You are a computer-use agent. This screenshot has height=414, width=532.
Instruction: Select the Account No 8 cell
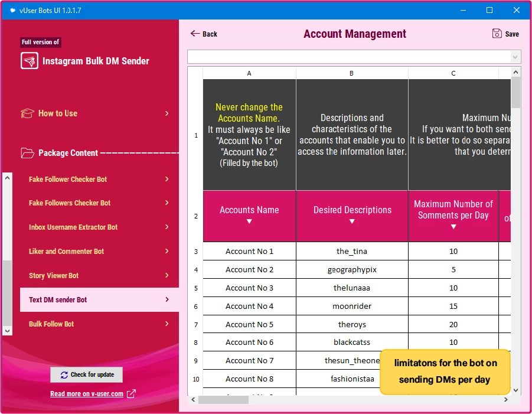(x=249, y=379)
